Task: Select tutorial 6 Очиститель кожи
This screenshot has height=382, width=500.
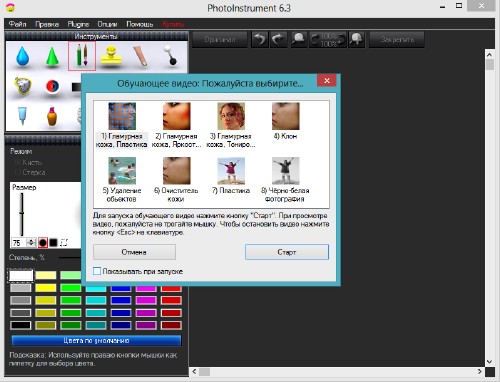Action: [x=176, y=180]
